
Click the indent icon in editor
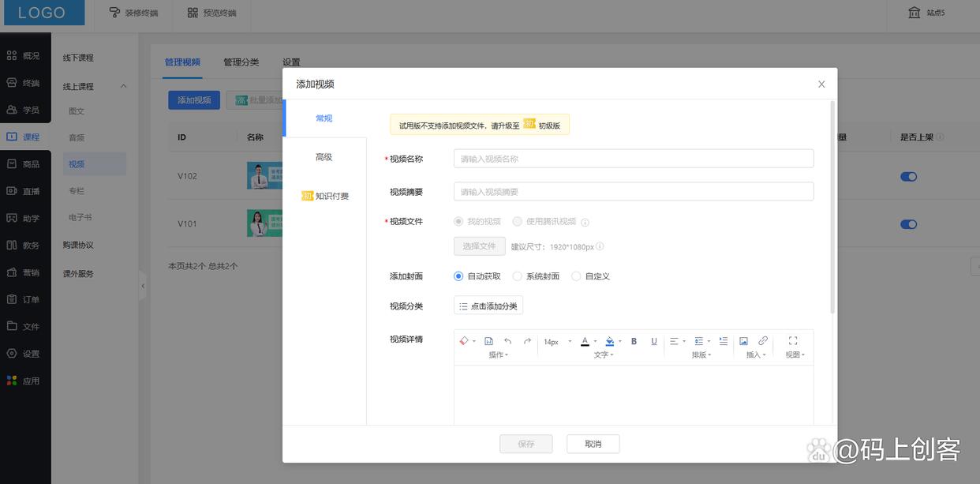(724, 341)
